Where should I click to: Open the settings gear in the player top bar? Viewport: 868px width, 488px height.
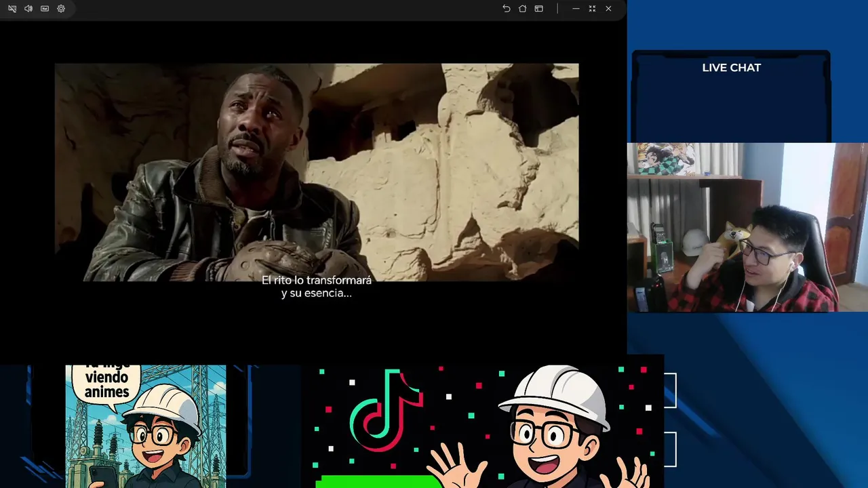61,9
